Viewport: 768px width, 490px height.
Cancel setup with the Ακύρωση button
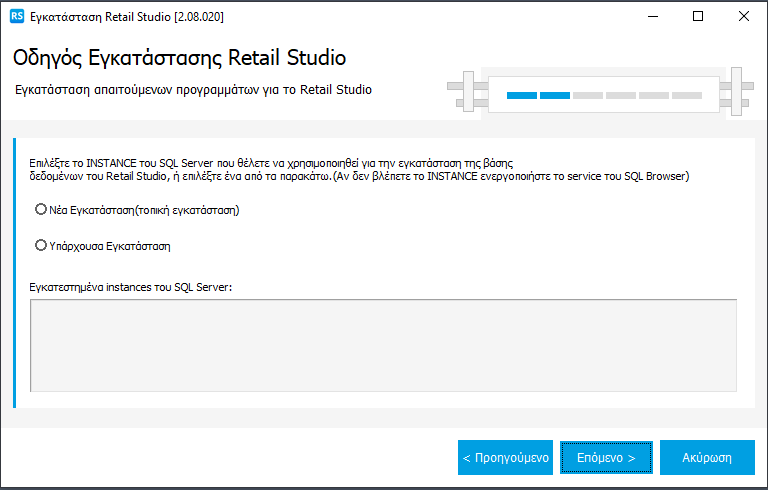tap(707, 458)
